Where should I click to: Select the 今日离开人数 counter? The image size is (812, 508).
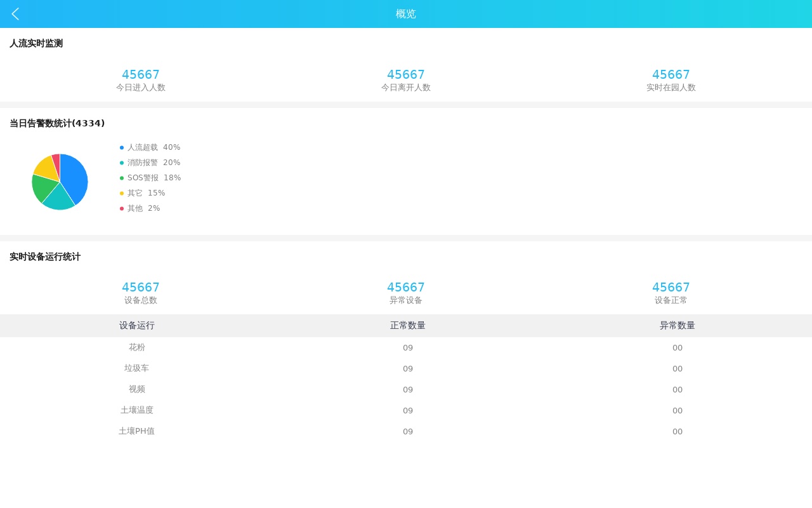coord(406,81)
